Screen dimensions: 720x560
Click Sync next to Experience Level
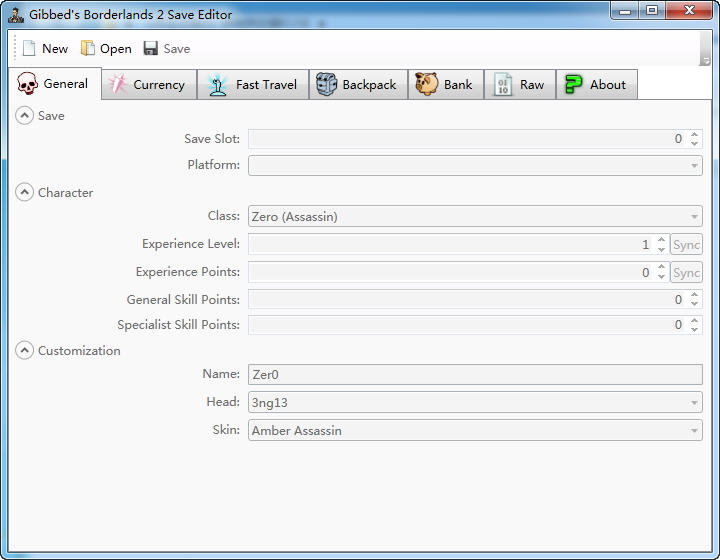click(x=686, y=245)
